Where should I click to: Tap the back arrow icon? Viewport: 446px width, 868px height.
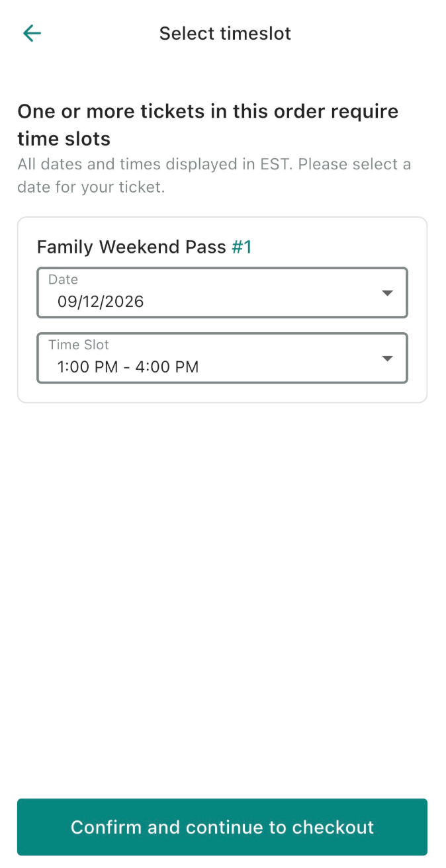tap(32, 33)
